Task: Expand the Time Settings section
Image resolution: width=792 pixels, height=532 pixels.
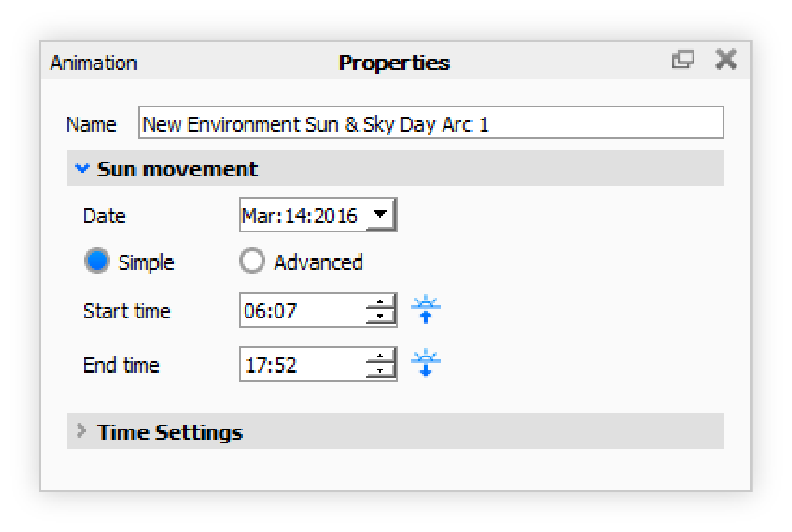Action: (81, 431)
